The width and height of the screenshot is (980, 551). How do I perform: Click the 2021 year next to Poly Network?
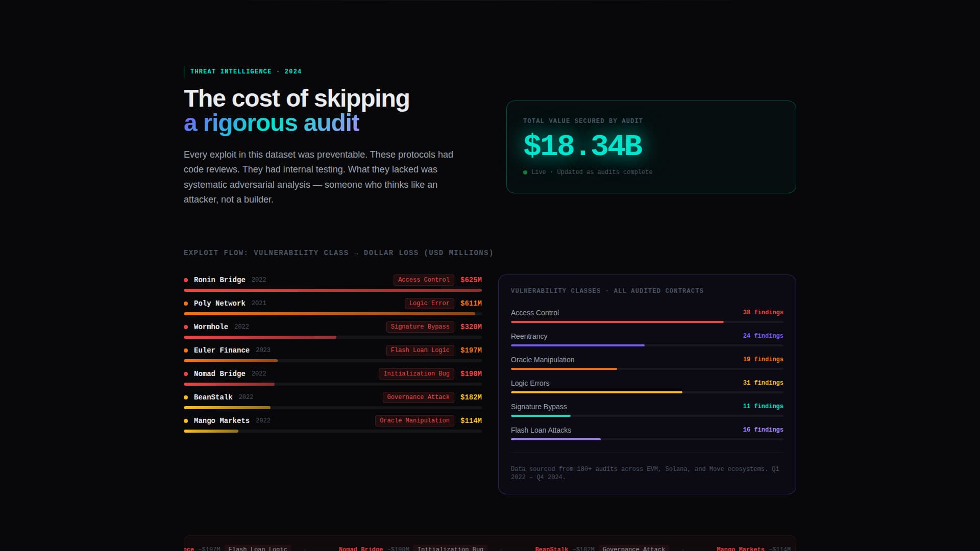coord(259,303)
